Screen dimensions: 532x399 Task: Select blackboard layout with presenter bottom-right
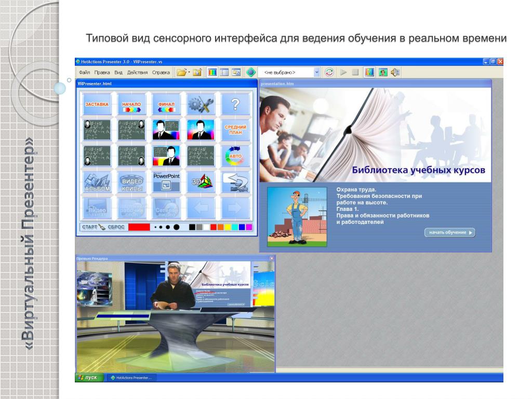point(131,156)
